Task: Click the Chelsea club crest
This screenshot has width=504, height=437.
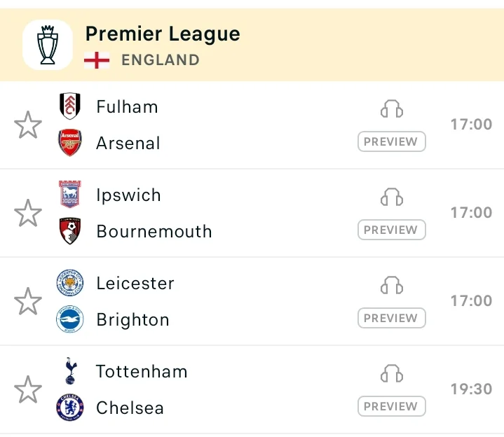Action: 70,408
